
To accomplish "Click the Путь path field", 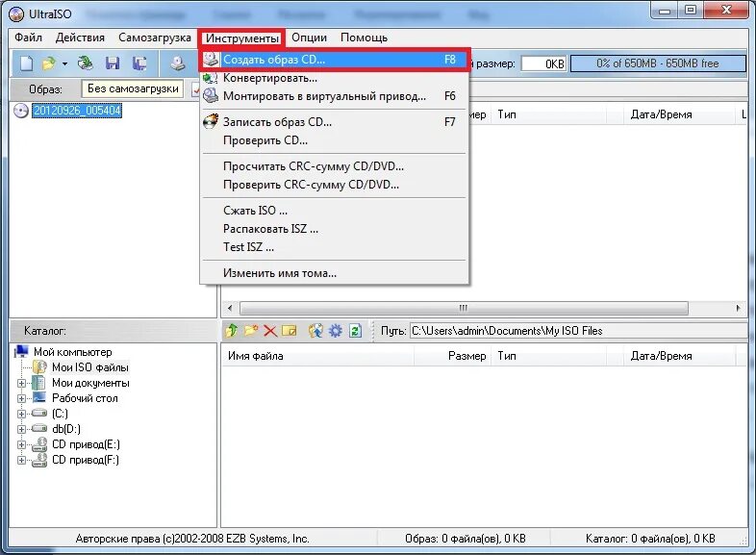I will 578,331.
